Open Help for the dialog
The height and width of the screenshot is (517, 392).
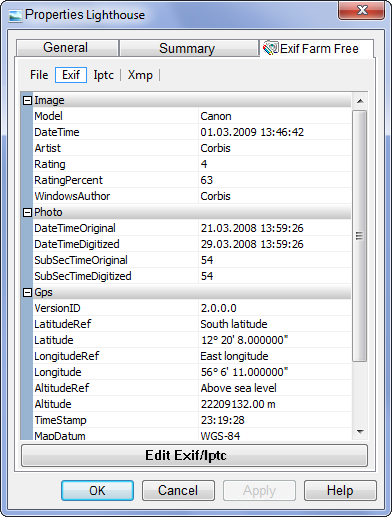coord(340,490)
